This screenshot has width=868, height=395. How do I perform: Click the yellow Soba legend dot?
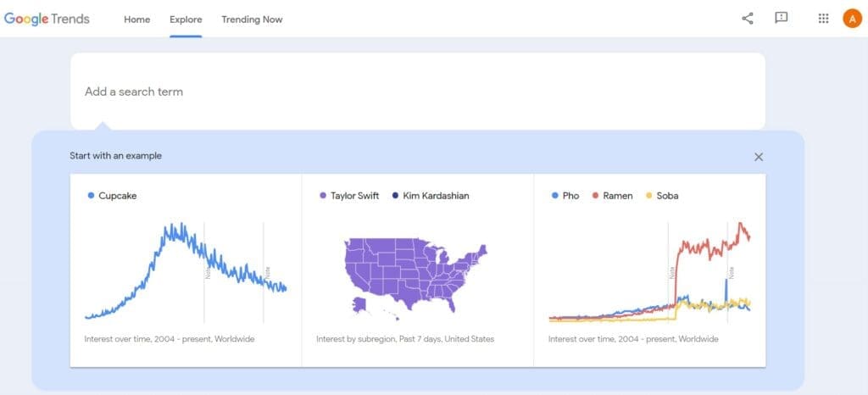(648, 195)
